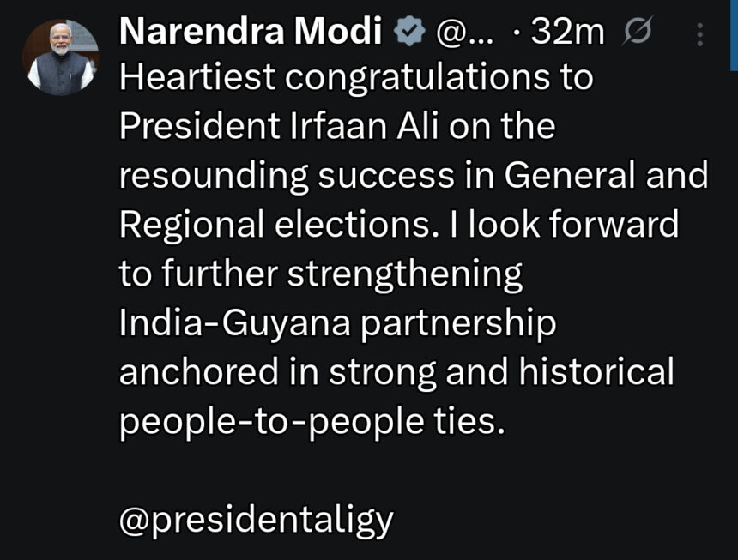Click the phrase "people-to-people ties"
This screenshot has height=560, width=738.
(x=309, y=421)
